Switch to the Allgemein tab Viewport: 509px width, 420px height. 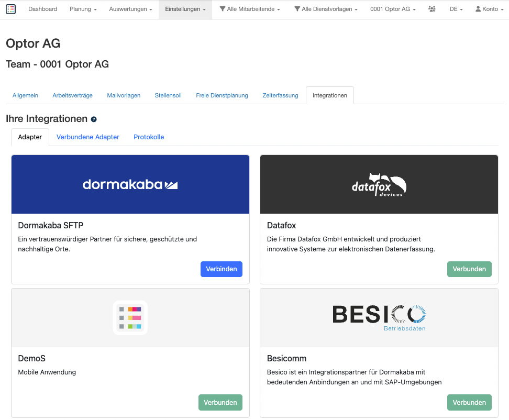pos(25,95)
